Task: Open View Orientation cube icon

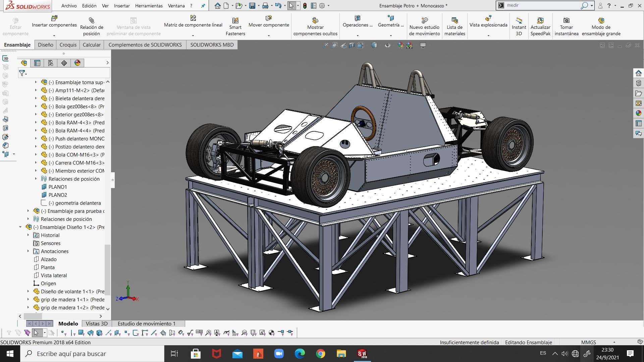Action: 361,45
